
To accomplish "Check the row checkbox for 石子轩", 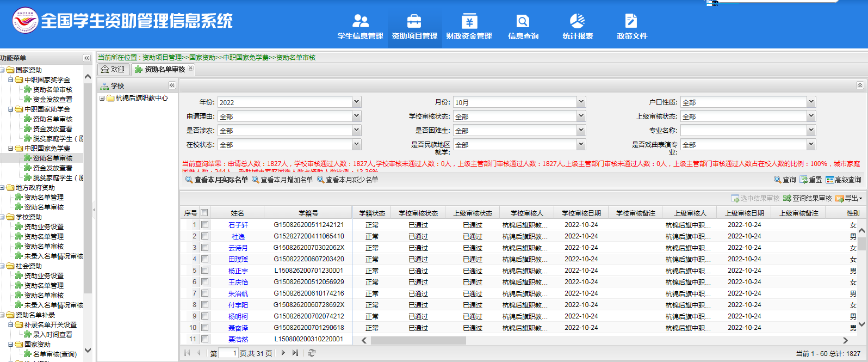I will [204, 225].
